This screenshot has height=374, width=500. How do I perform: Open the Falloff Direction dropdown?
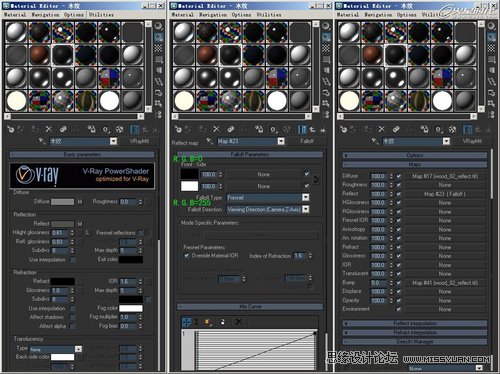click(268, 209)
